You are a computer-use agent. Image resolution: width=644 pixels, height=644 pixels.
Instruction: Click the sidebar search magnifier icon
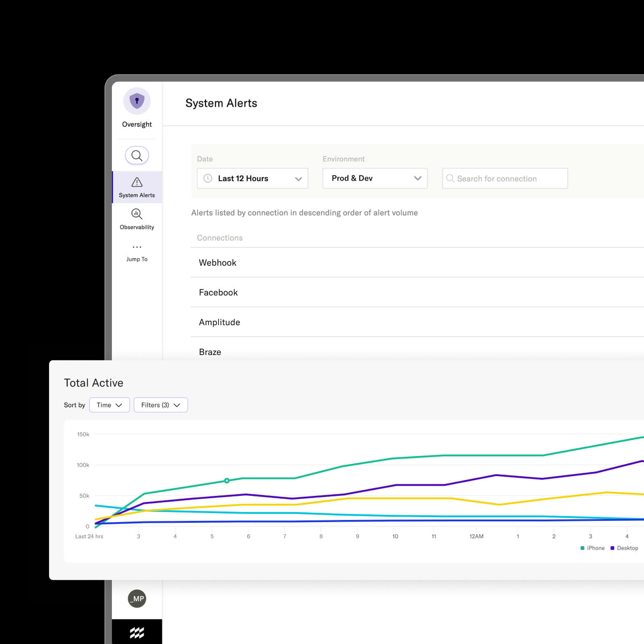point(137,155)
